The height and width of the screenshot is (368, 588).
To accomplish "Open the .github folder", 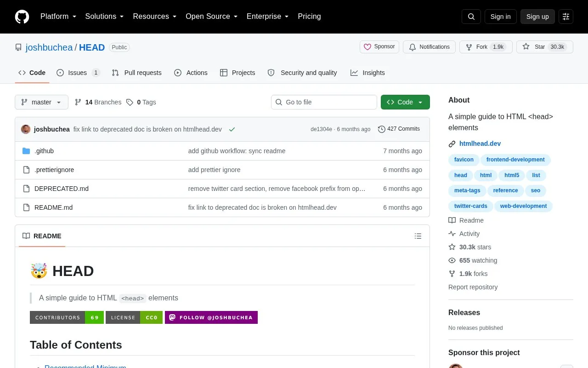I will 44,151.
